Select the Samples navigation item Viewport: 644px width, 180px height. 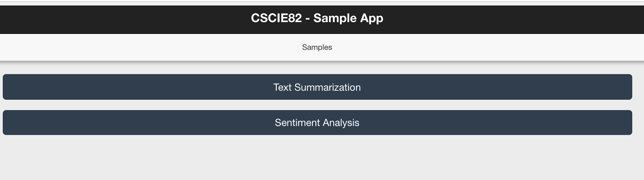(x=317, y=47)
